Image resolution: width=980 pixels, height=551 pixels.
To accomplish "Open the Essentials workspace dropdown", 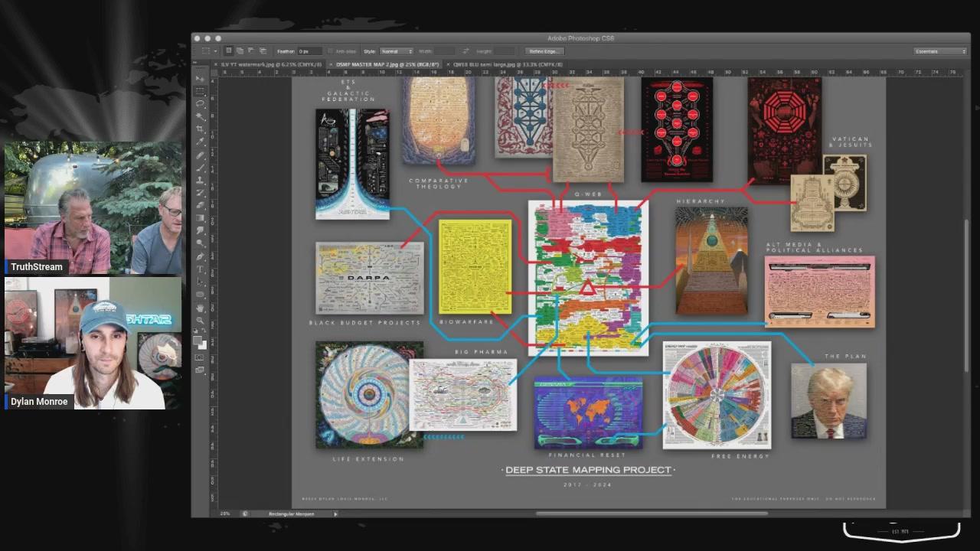I will pyautogui.click(x=940, y=51).
